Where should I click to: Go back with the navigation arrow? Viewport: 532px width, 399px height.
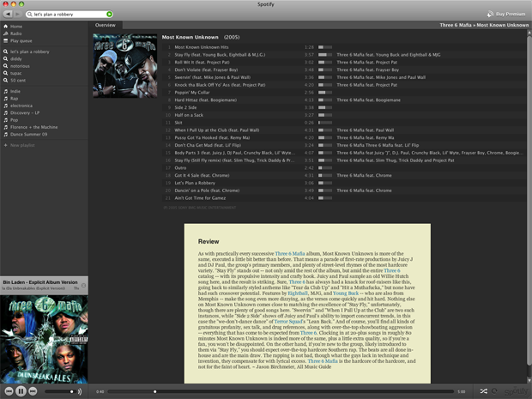pyautogui.click(x=8, y=14)
